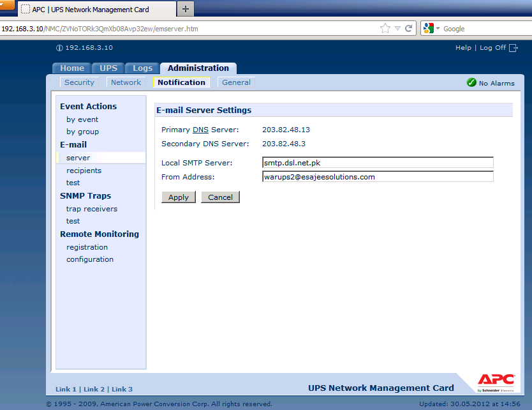Open Event Actions by group

click(x=83, y=132)
